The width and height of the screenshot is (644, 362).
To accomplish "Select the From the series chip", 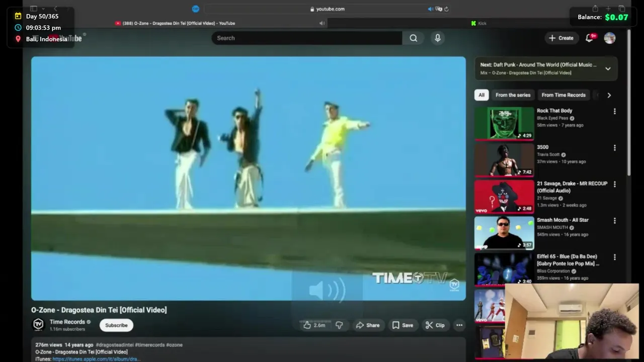I will pyautogui.click(x=513, y=95).
